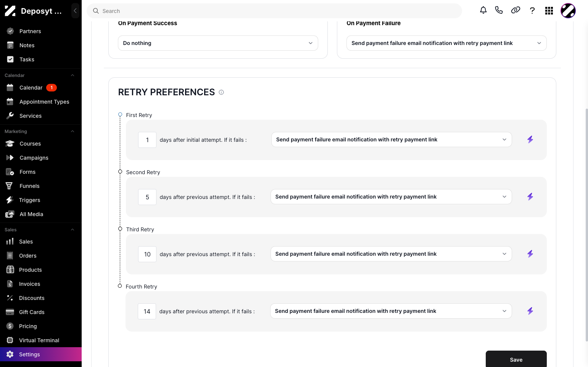Image resolution: width=588 pixels, height=367 pixels.
Task: Open the apps grid menu
Action: (549, 11)
